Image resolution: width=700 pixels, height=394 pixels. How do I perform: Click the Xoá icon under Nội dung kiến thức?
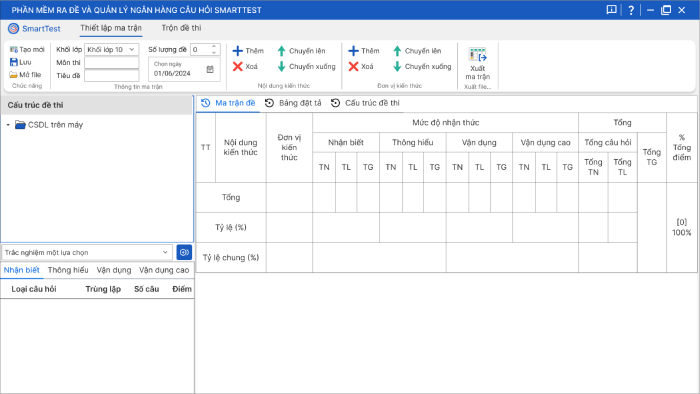click(x=238, y=66)
